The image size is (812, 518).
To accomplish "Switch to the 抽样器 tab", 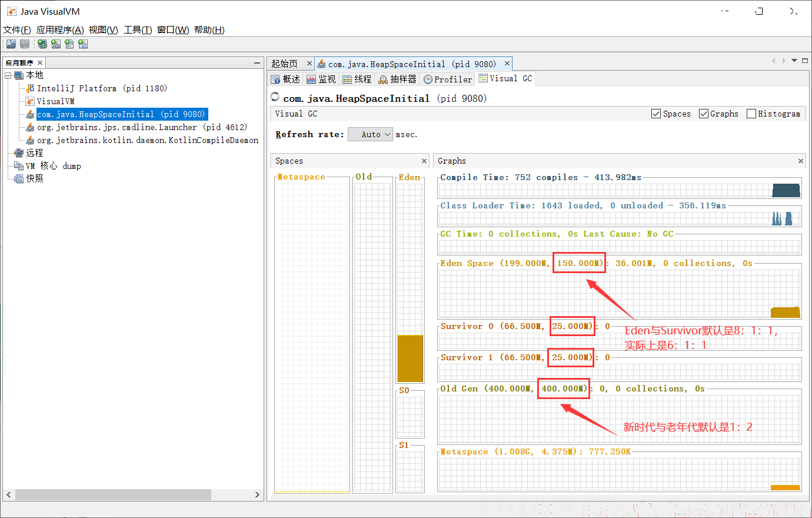I will click(x=398, y=79).
